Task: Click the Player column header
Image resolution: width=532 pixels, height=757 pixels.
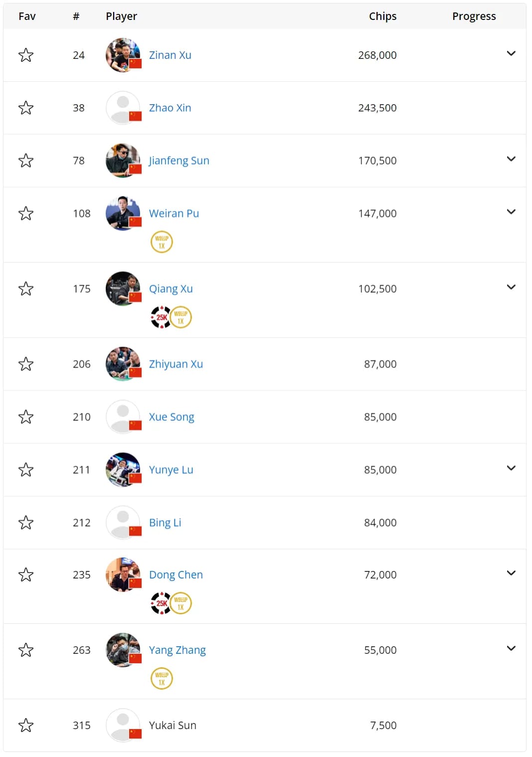Action: [x=121, y=16]
